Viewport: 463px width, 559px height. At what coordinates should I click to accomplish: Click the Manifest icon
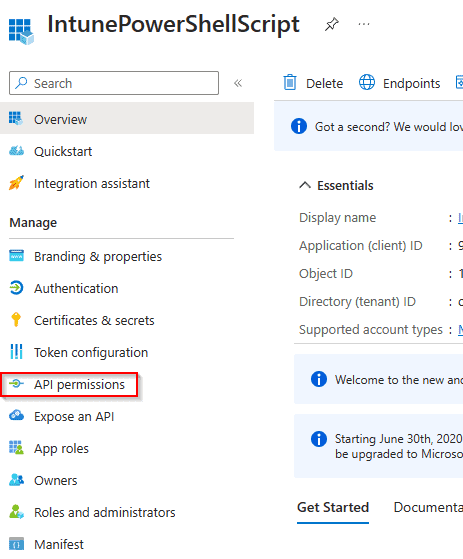(16, 544)
